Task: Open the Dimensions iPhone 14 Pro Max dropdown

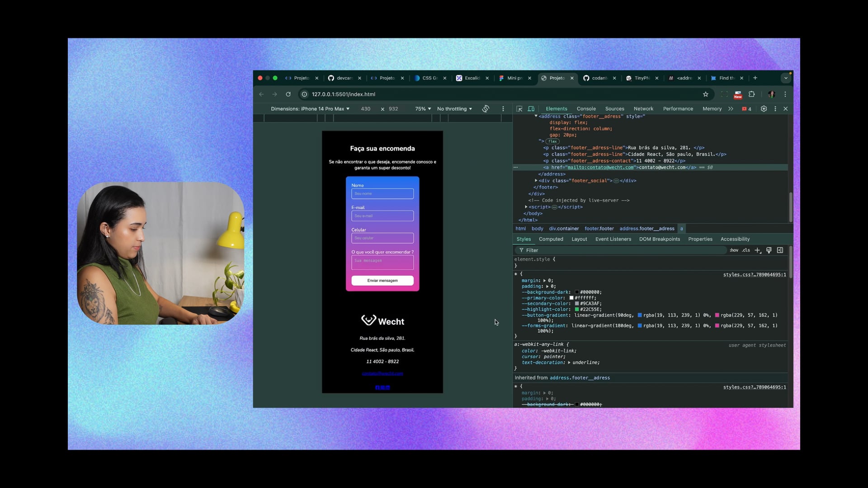Action: click(x=310, y=109)
